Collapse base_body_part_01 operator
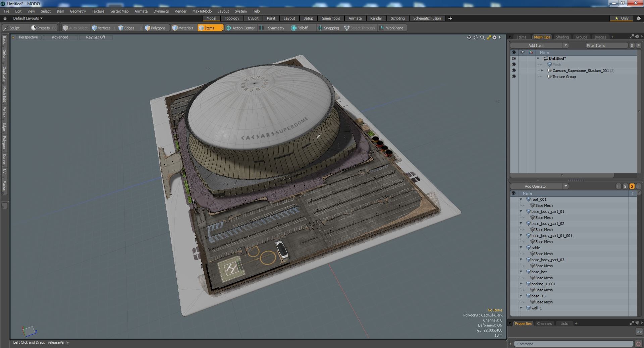This screenshot has width=644, height=348. 521,212
